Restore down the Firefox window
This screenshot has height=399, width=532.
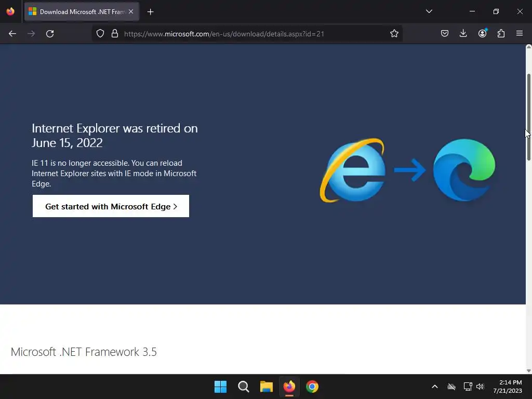496,11
